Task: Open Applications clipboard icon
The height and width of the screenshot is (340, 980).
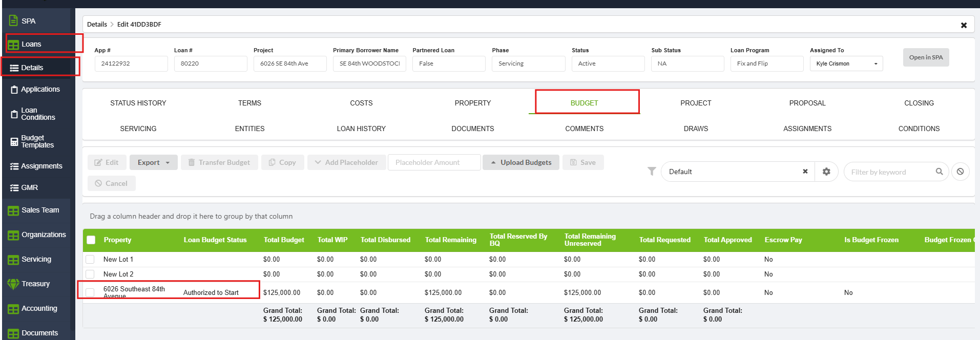Action: pos(14,90)
